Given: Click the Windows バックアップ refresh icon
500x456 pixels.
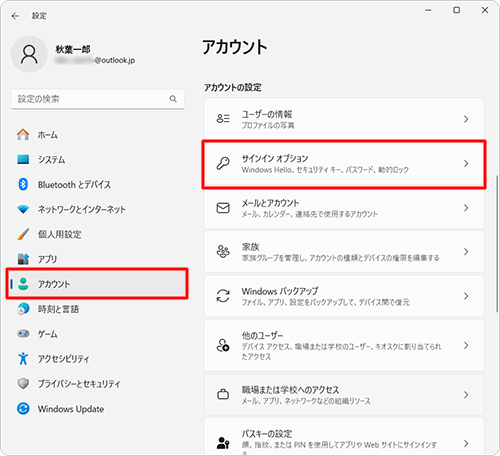Looking at the screenshot, I should point(223,296).
